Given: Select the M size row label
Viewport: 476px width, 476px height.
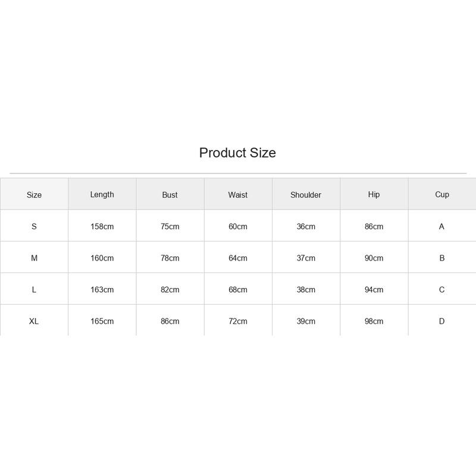Looking at the screenshot, I should [x=34, y=258].
